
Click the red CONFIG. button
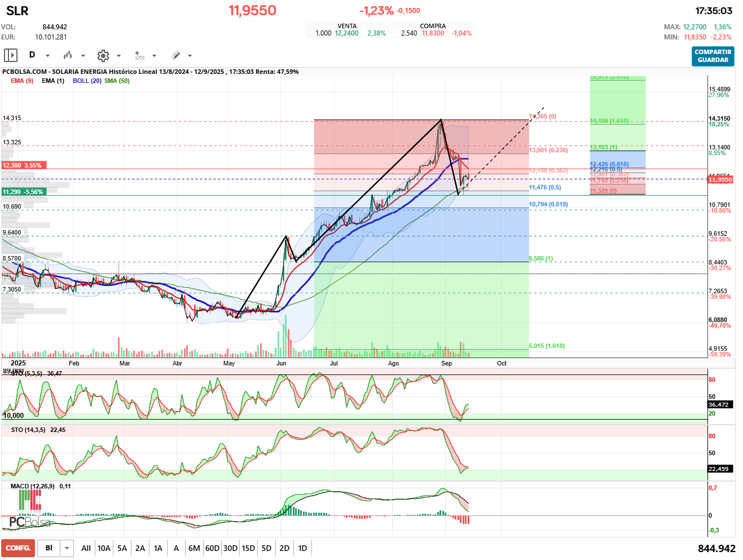pyautogui.click(x=18, y=548)
